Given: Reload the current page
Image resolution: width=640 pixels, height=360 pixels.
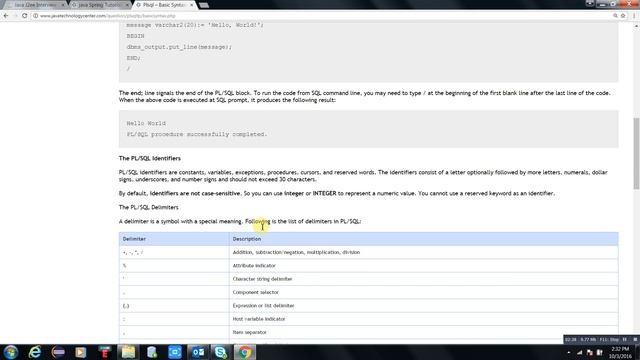Looking at the screenshot, I should (24, 16).
